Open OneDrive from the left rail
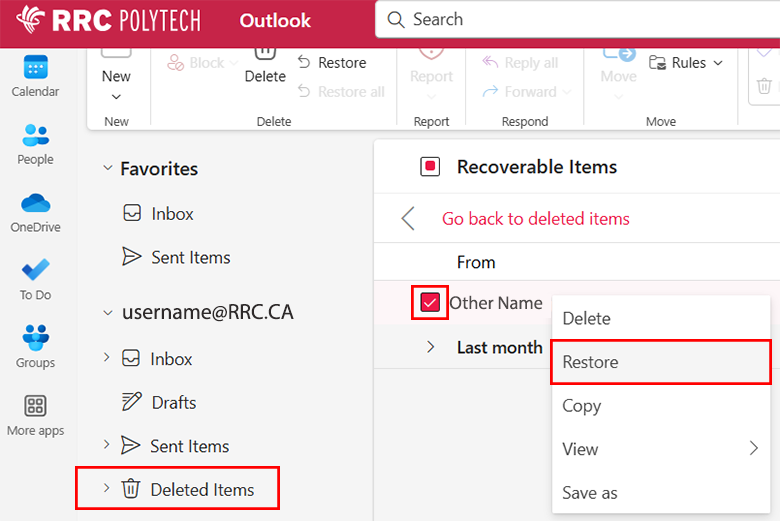This screenshot has height=521, width=780. (x=35, y=204)
